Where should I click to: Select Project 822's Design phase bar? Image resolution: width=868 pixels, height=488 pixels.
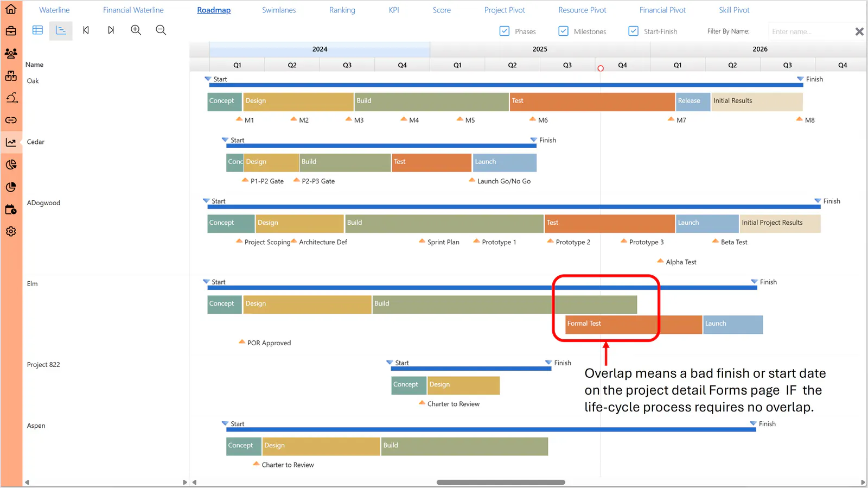pyautogui.click(x=463, y=385)
